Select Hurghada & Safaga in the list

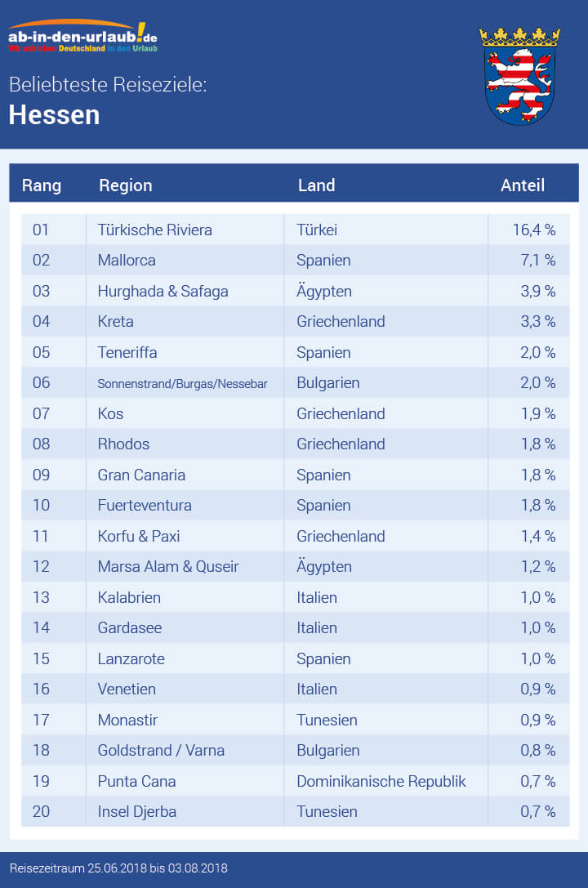[163, 291]
